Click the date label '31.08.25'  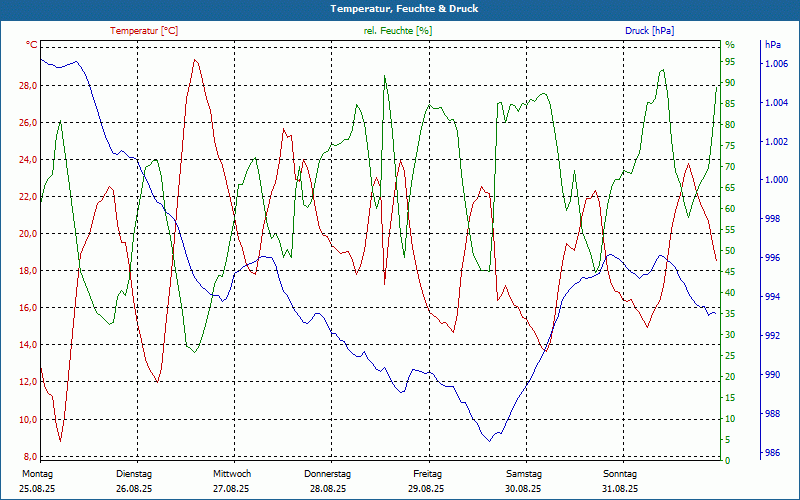coord(620,489)
